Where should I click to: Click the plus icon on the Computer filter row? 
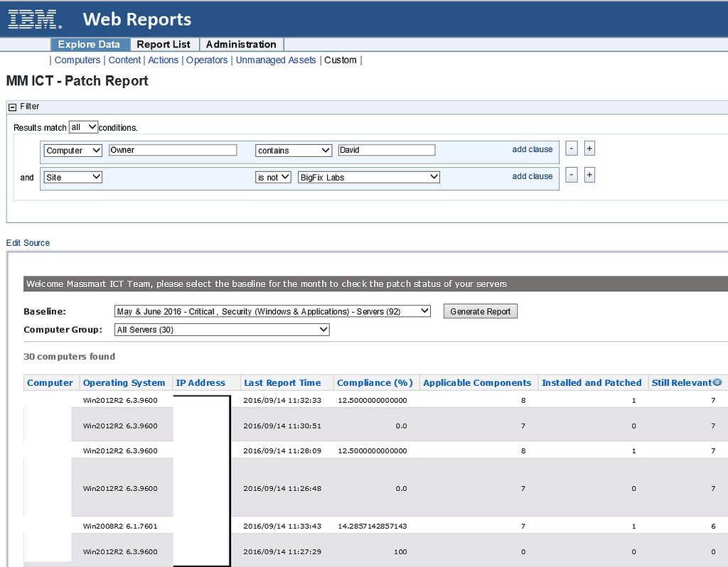tap(589, 148)
